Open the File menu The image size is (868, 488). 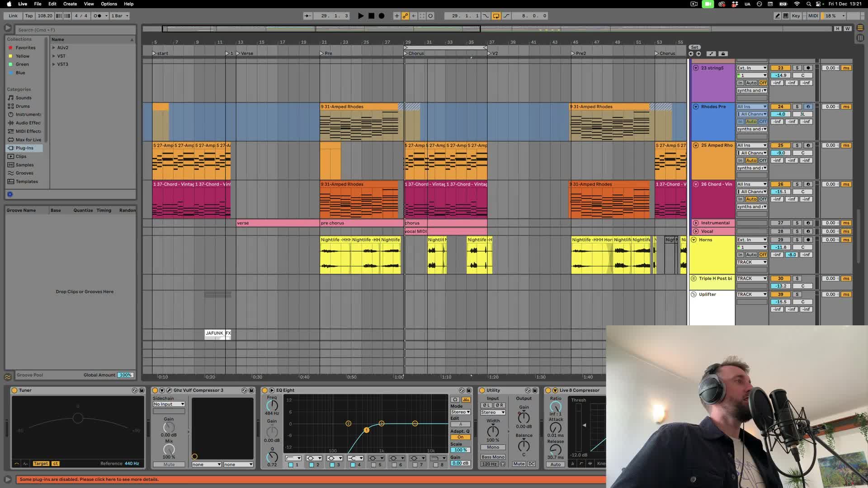38,4
